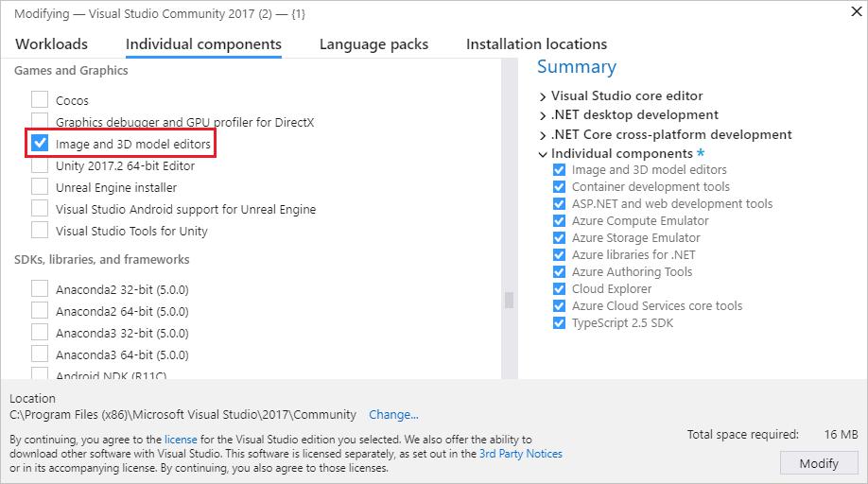Uncheck Image and 3D model editors
This screenshot has width=868, height=484.
[x=40, y=144]
